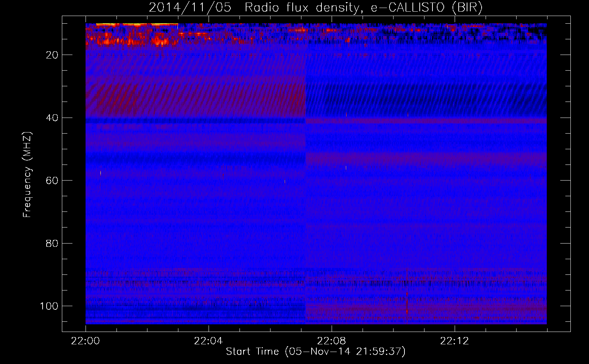
Task: Click the 40 frequency tick label
Action: 52,118
